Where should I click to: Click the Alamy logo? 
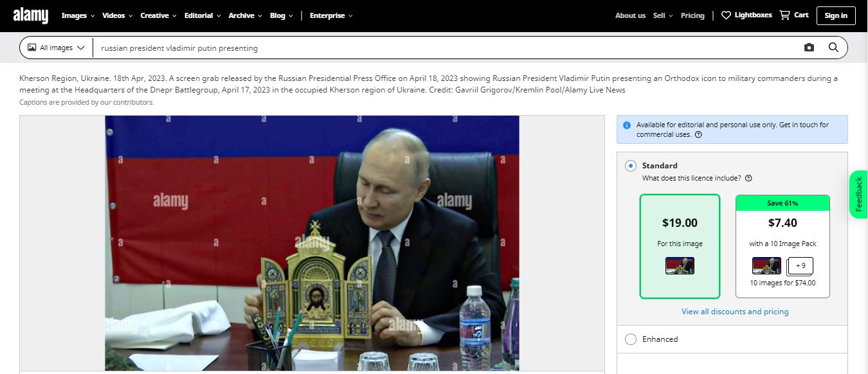click(31, 15)
